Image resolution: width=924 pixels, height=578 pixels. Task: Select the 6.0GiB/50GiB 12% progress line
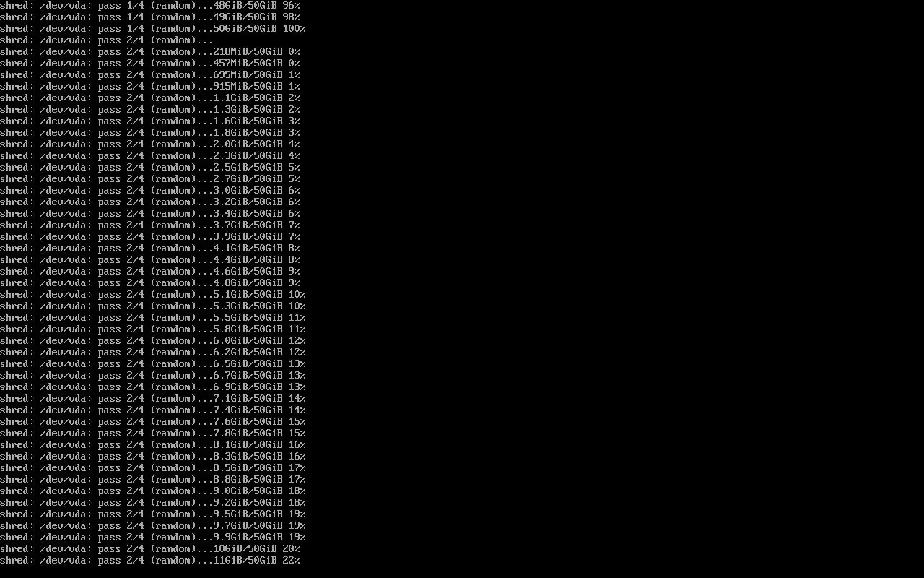(153, 341)
